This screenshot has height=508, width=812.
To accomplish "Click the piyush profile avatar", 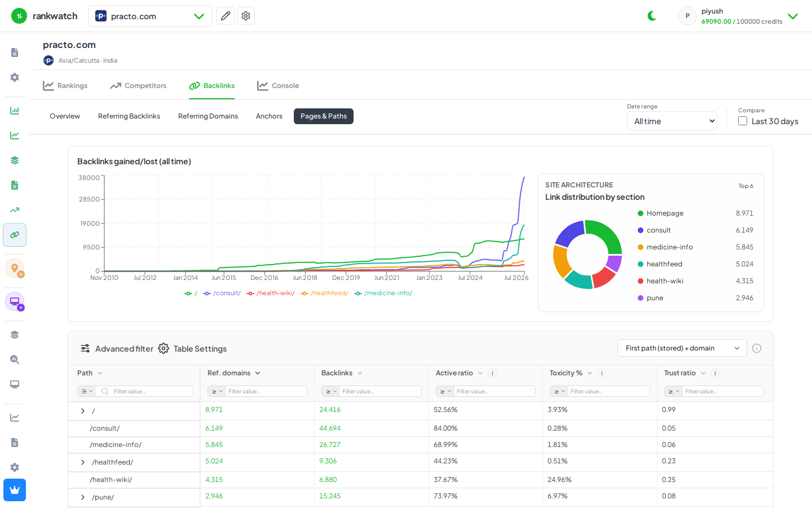I will coord(687,16).
